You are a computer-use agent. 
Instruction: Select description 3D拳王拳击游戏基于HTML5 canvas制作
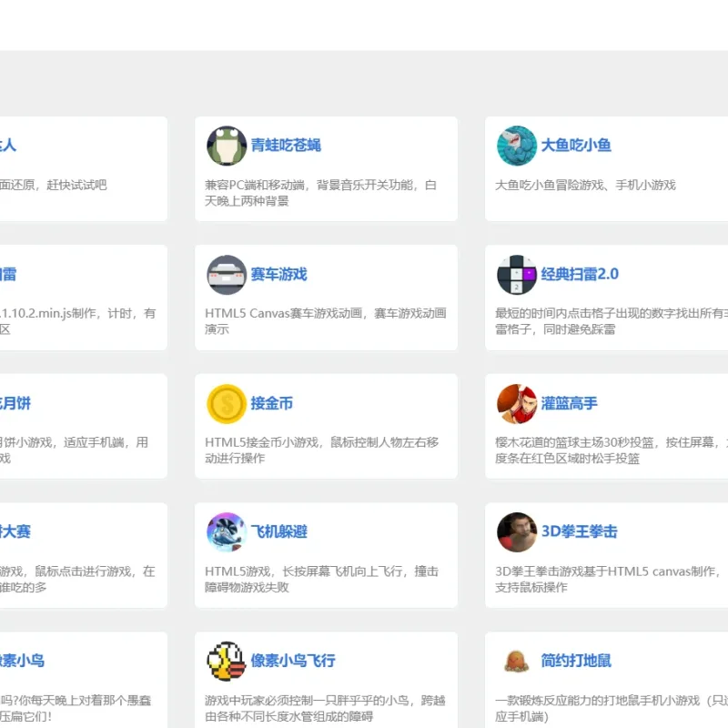point(607,571)
